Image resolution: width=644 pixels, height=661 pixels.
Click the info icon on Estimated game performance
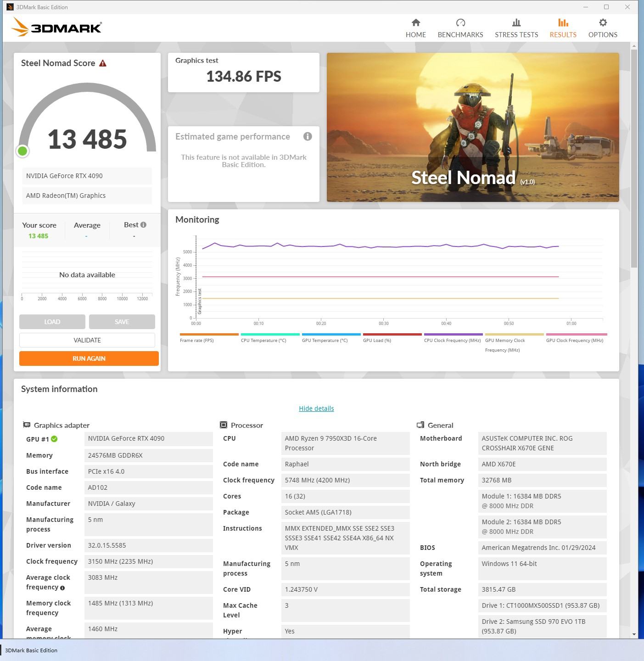pos(308,136)
